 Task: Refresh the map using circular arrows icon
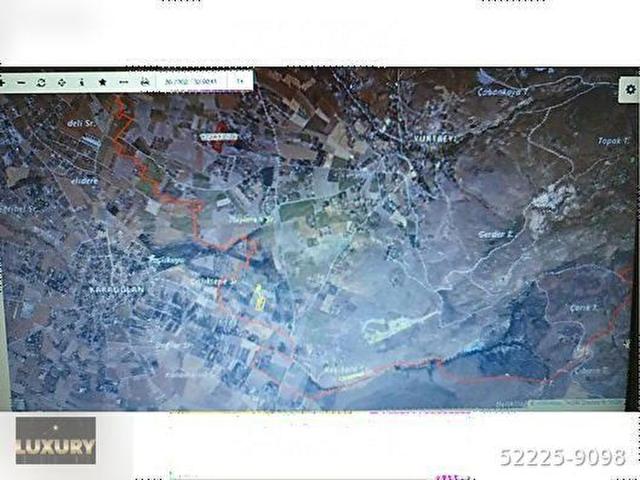pyautogui.click(x=41, y=83)
